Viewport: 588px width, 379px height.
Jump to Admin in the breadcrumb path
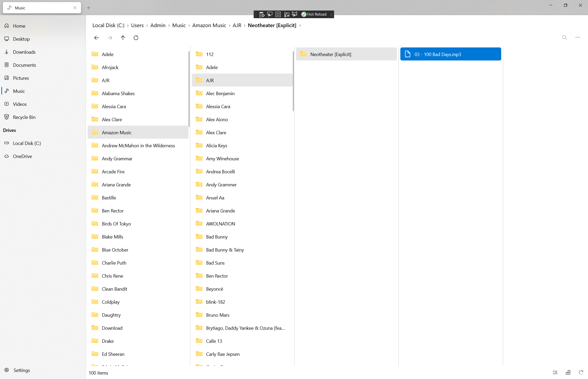click(158, 25)
